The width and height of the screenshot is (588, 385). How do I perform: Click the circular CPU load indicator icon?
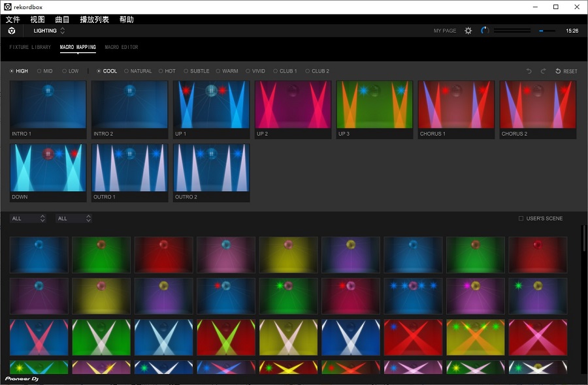[485, 30]
